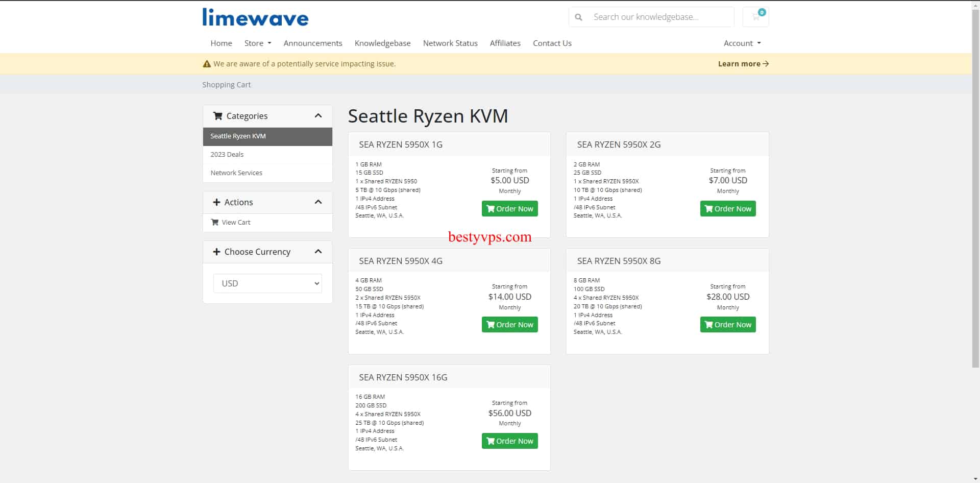
Task: Order the SEA RYZEN 5950X 16G plan
Action: 509,441
